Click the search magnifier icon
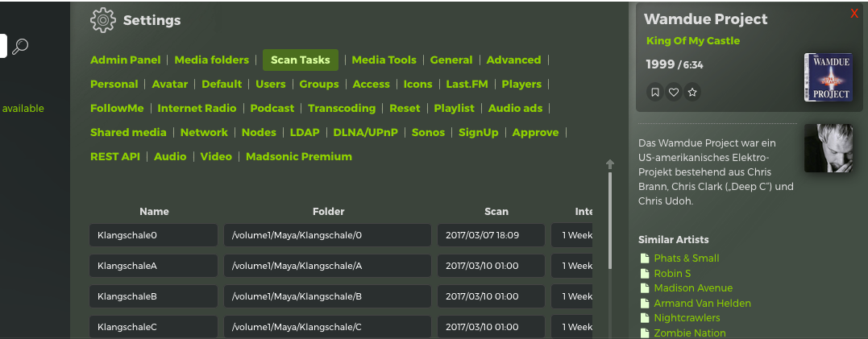Image resolution: width=868 pixels, height=339 pixels. 20,47
